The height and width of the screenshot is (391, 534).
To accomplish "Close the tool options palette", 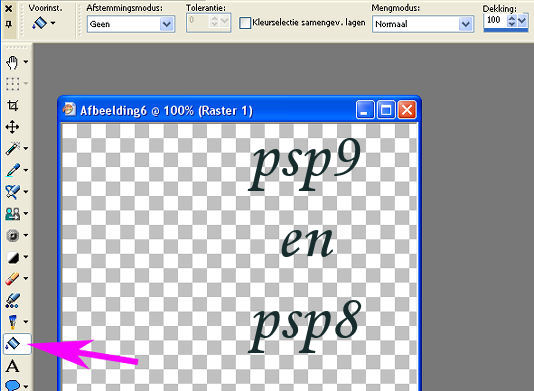I will pyautogui.click(x=9, y=9).
